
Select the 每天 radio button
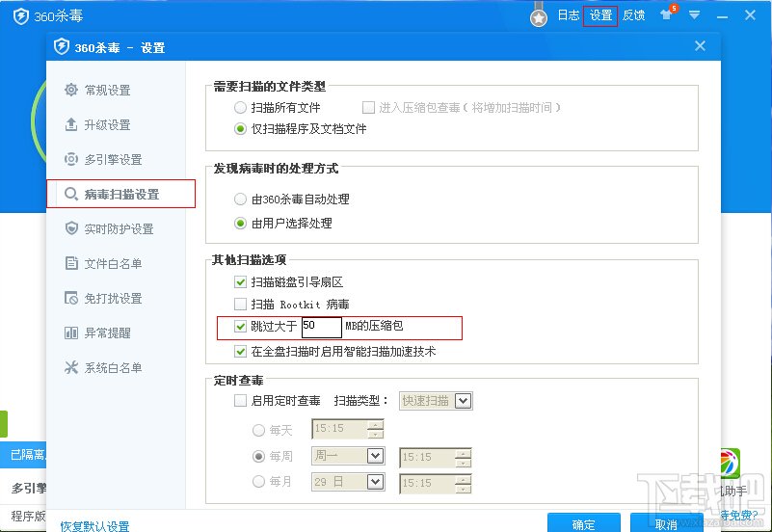258,430
